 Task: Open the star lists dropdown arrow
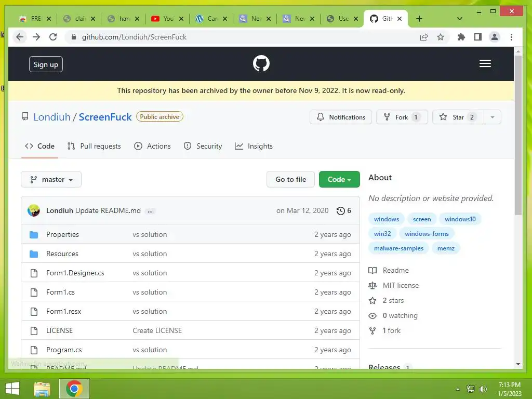click(493, 117)
